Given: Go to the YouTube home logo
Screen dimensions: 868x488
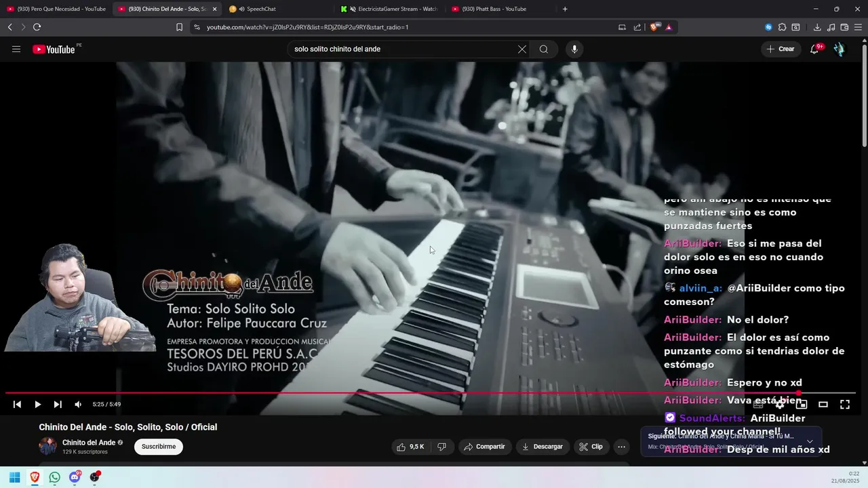Looking at the screenshot, I should pos(54,49).
